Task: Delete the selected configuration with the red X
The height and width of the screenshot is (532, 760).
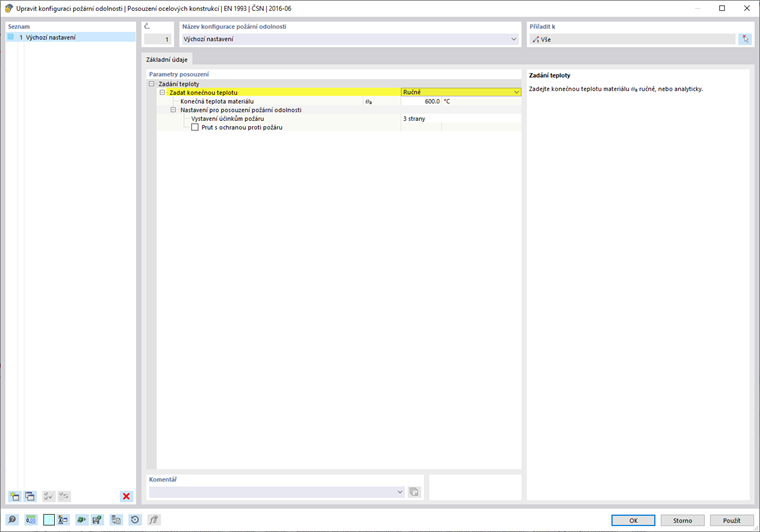Action: [x=126, y=496]
